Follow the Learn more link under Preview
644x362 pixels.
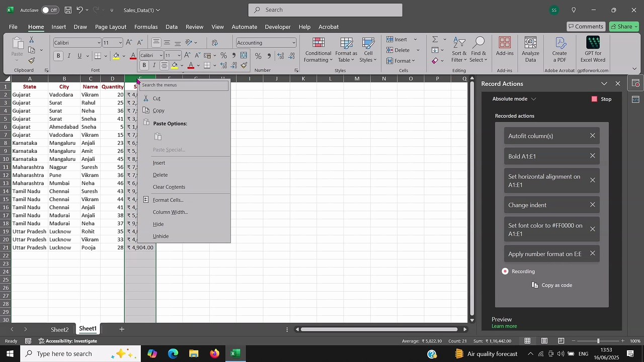pyautogui.click(x=504, y=326)
